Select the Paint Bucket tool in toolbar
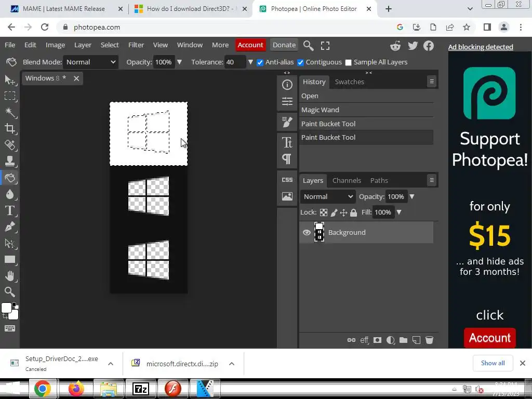This screenshot has height=399, width=532. click(x=10, y=178)
